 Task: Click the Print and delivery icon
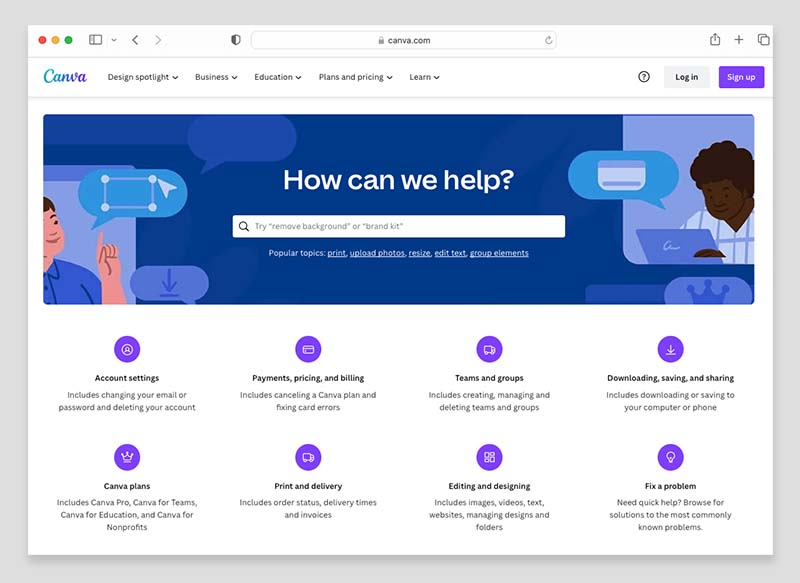(308, 457)
